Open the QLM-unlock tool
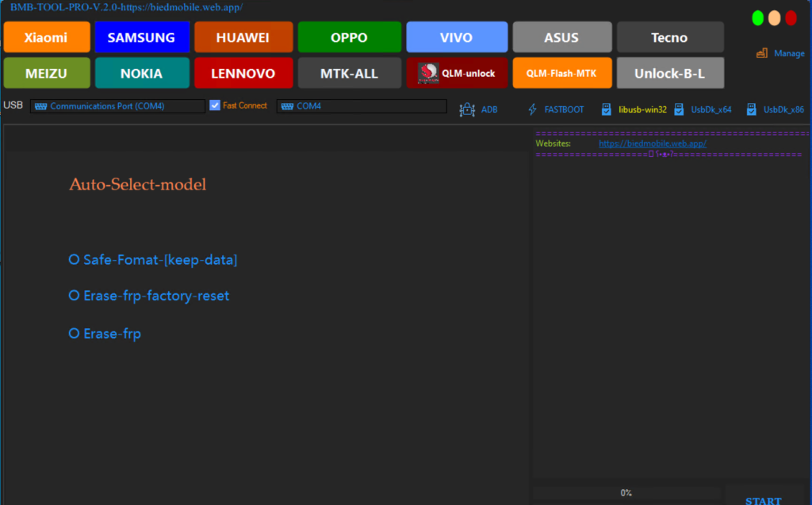The image size is (812, 505). coord(457,71)
